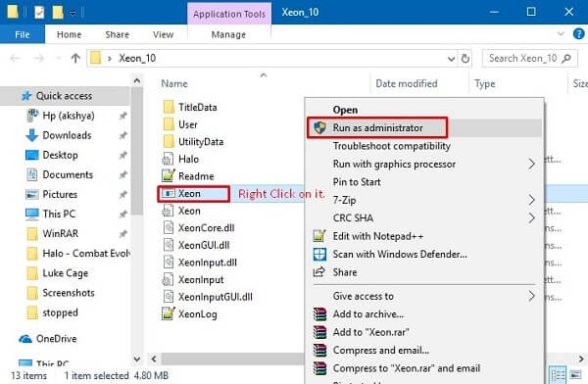588x384 pixels.
Task: Open the Share ribbon tab
Action: [117, 34]
